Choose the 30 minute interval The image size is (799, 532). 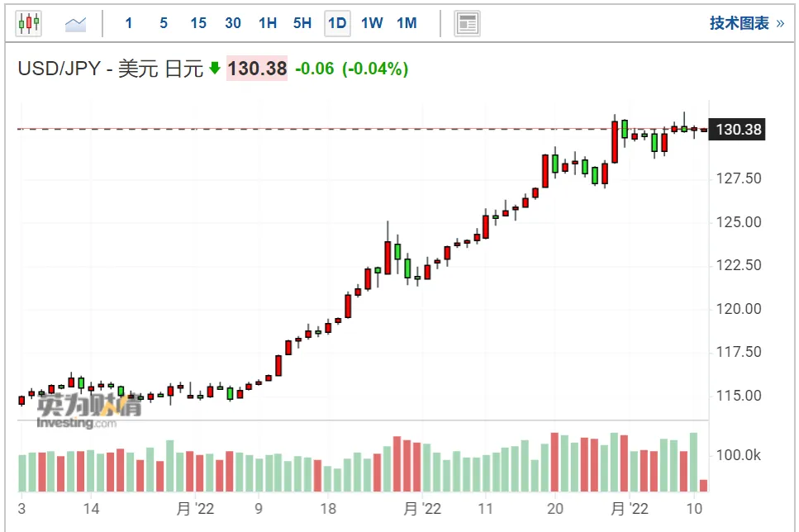coord(233,23)
